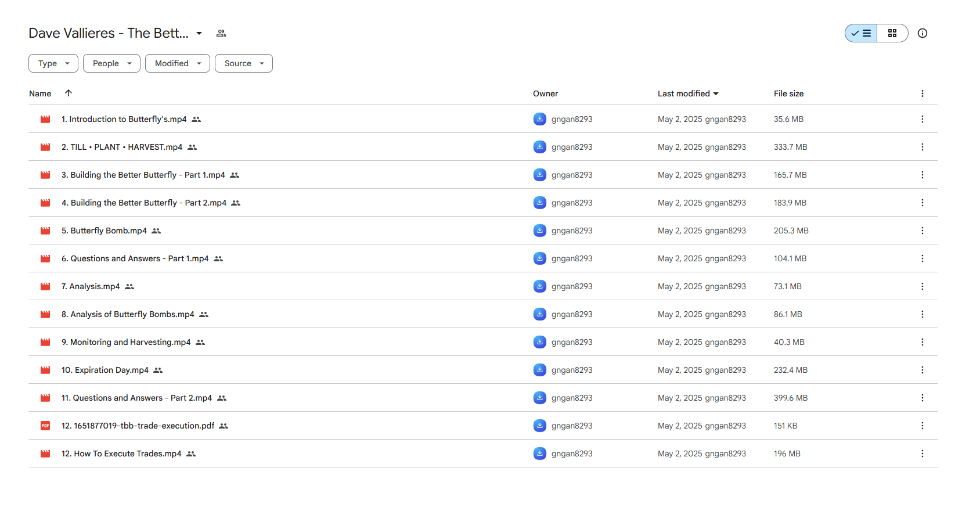Open more actions for 7. Analysis.mp4

923,286
